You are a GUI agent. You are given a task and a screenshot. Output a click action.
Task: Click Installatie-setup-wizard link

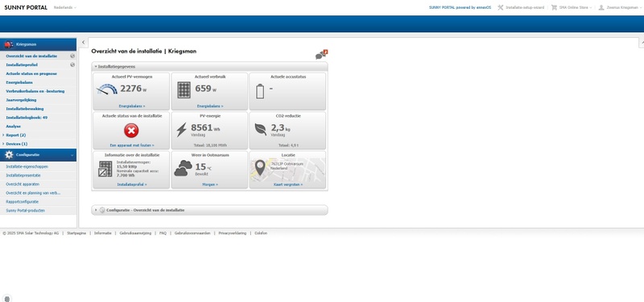click(x=525, y=7)
